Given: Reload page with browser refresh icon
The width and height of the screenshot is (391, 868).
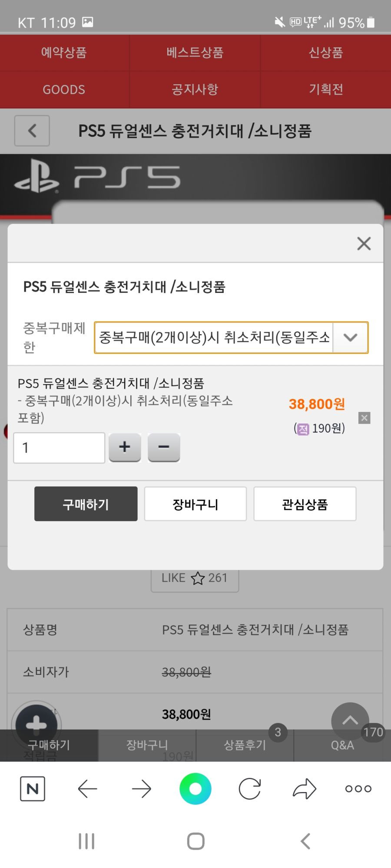Looking at the screenshot, I should pyautogui.click(x=250, y=789).
